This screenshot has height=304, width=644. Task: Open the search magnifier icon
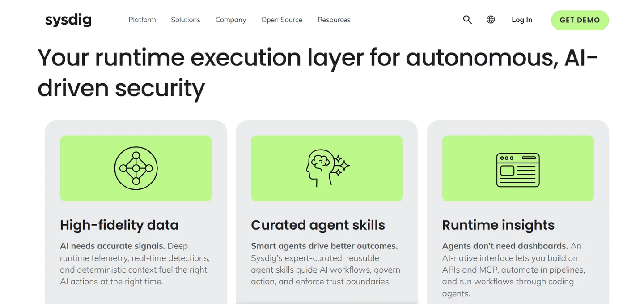[467, 20]
